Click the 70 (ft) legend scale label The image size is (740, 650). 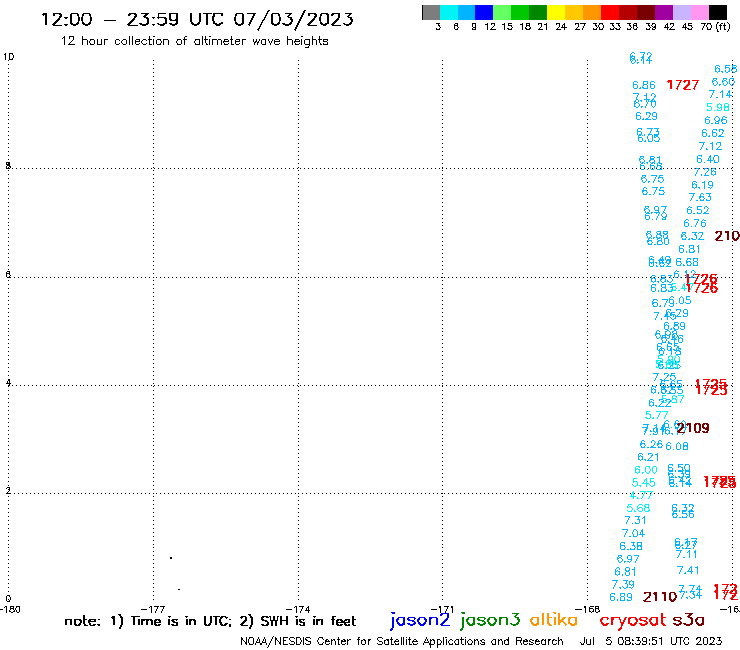click(x=715, y=26)
